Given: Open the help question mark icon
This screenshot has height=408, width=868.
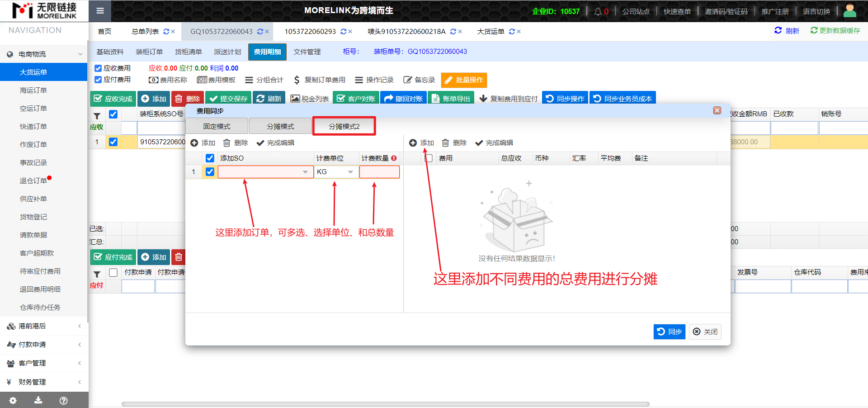Looking at the screenshot, I should click(64, 400).
